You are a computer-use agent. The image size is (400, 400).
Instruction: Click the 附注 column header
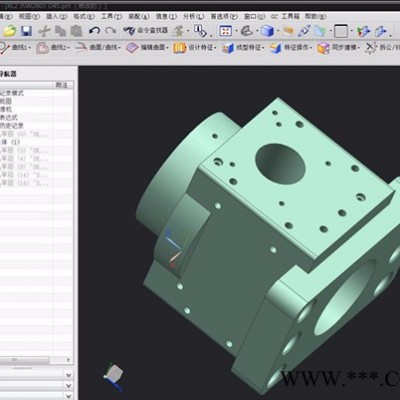[x=62, y=85]
